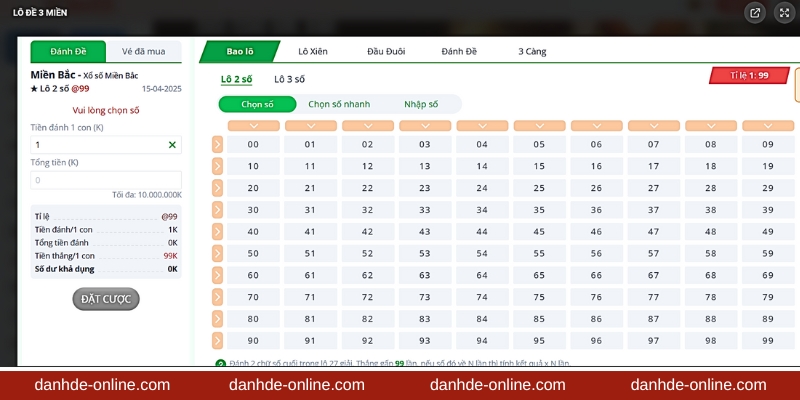The width and height of the screenshot is (800, 400).
Task: Select the Lô 3 số link
Action: [x=289, y=79]
